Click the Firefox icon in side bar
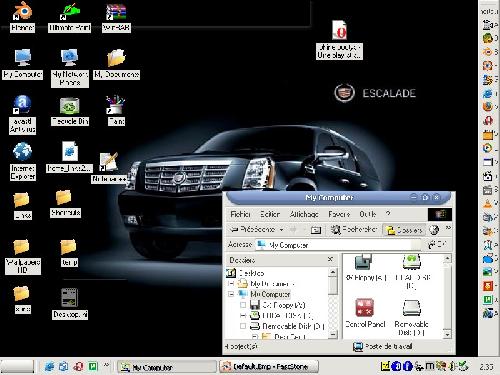This screenshot has width=500, height=375. point(488,107)
